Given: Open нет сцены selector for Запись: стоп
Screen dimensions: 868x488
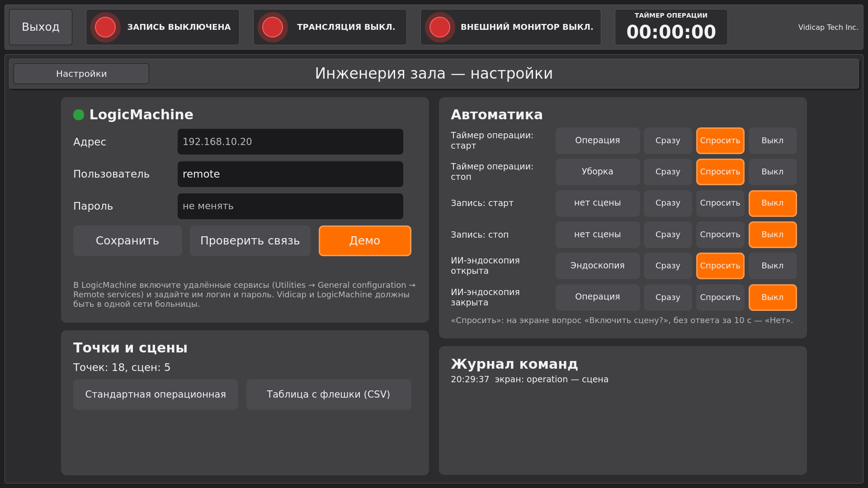Looking at the screenshot, I should tap(598, 235).
